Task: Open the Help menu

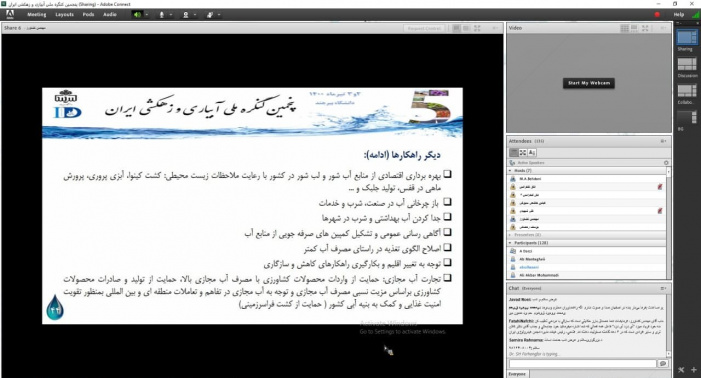Action: [x=679, y=15]
